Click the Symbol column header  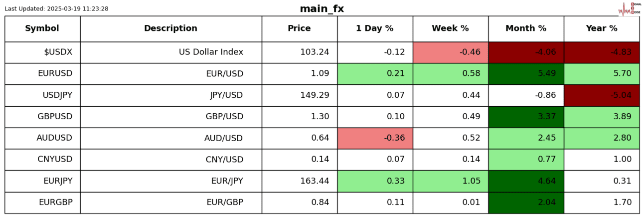pos(42,28)
